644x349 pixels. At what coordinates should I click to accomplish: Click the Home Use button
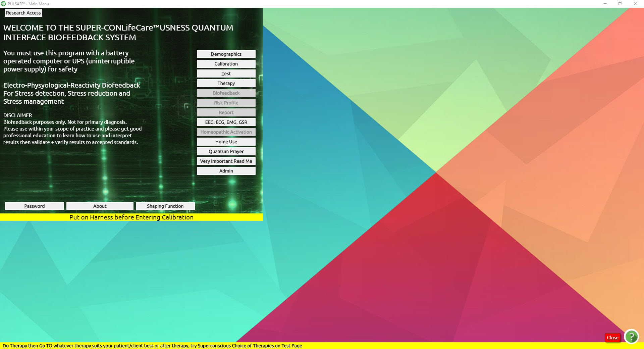226,142
